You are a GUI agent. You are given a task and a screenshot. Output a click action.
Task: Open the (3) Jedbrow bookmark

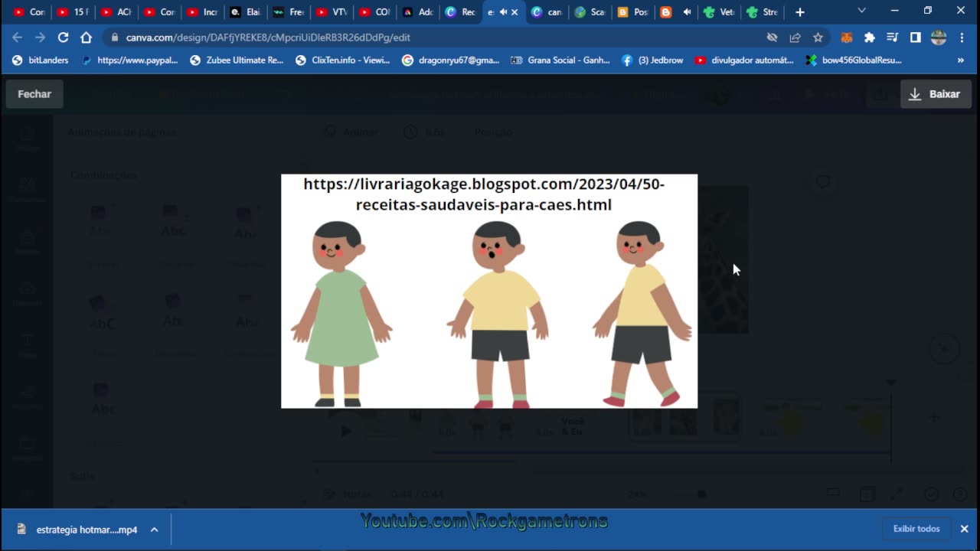[x=654, y=60]
